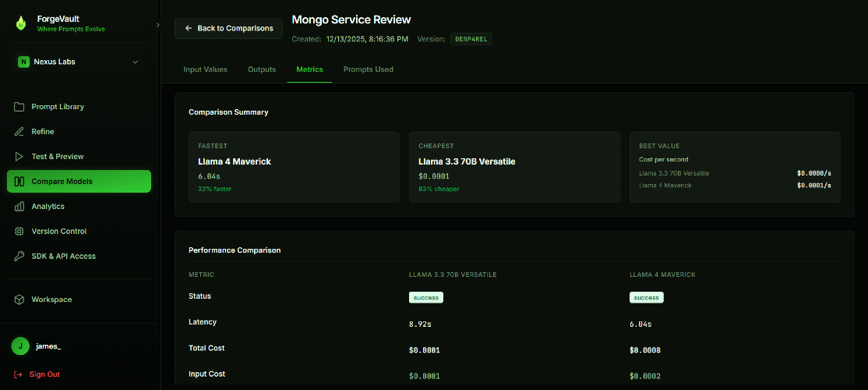Image resolution: width=868 pixels, height=390 pixels.
Task: Click the Back to Comparisons button
Action: coord(228,28)
